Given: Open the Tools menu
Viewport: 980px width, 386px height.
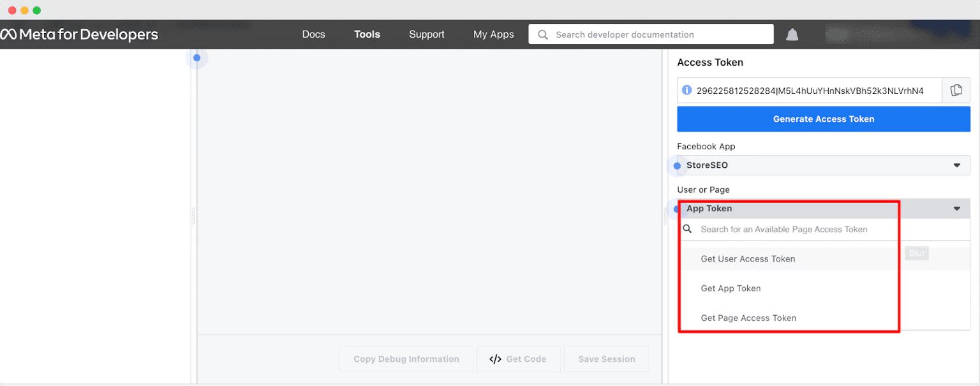Looking at the screenshot, I should click(367, 34).
